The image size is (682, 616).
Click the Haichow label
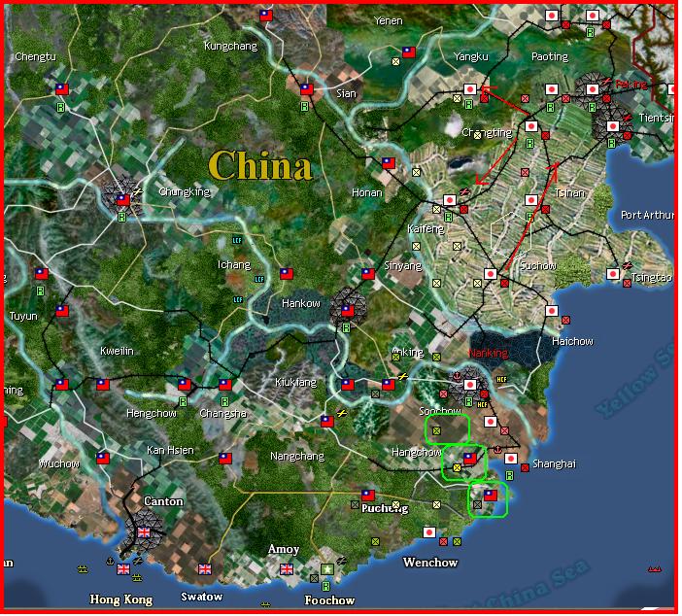point(572,341)
